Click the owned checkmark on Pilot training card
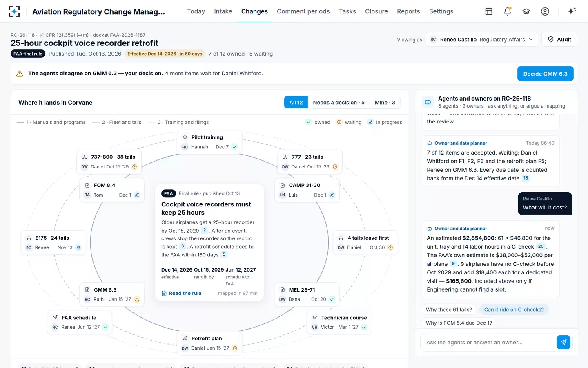Viewport: 588px width, 368px height. point(234,147)
